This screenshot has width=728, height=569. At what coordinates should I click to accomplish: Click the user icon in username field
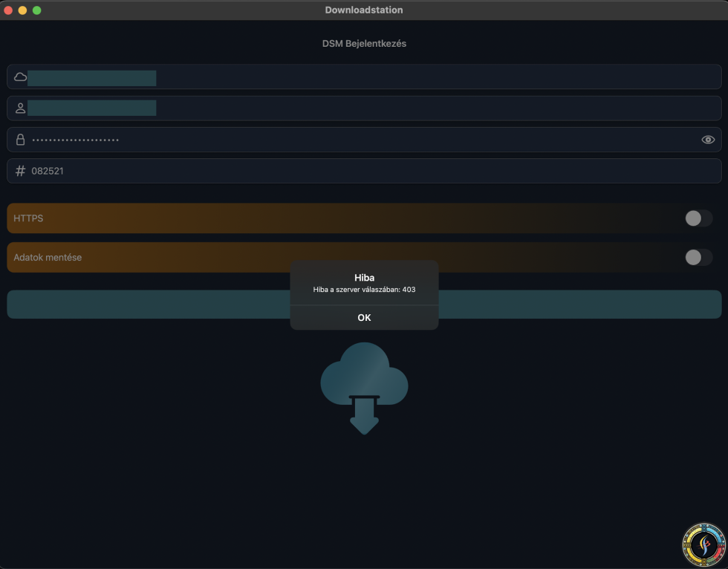[21, 108]
